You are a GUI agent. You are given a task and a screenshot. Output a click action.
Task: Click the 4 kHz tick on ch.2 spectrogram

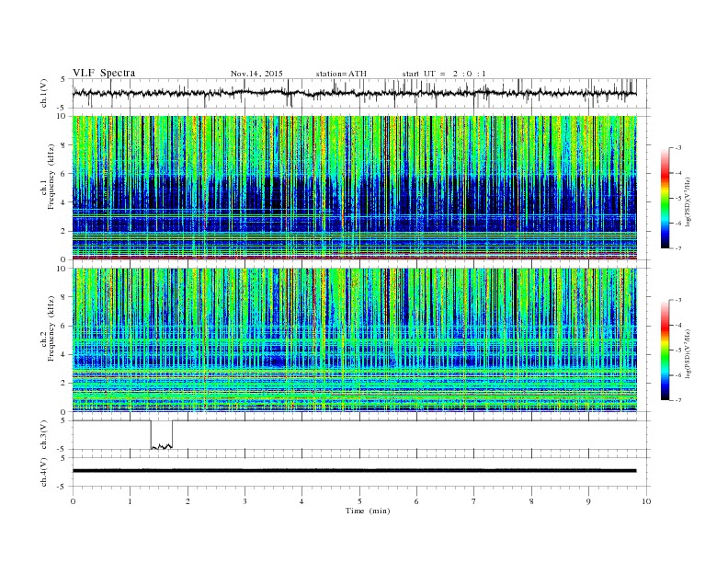click(64, 355)
